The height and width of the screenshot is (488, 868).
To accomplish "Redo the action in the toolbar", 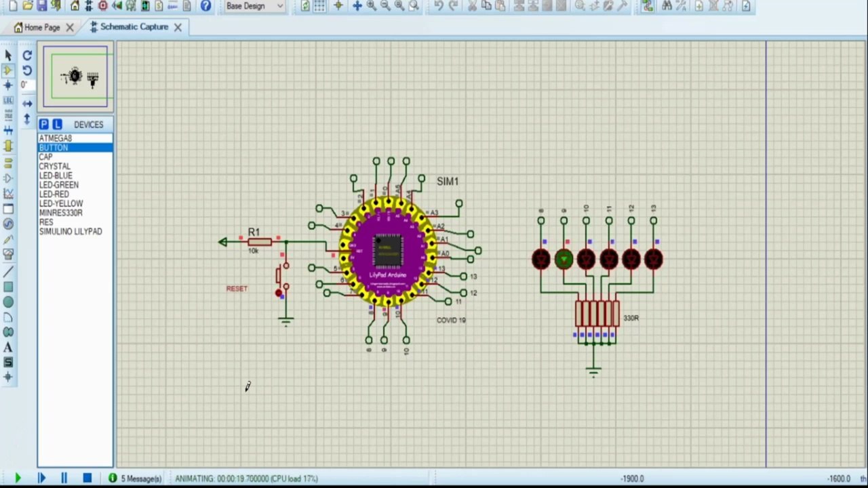I will pyautogui.click(x=454, y=5).
